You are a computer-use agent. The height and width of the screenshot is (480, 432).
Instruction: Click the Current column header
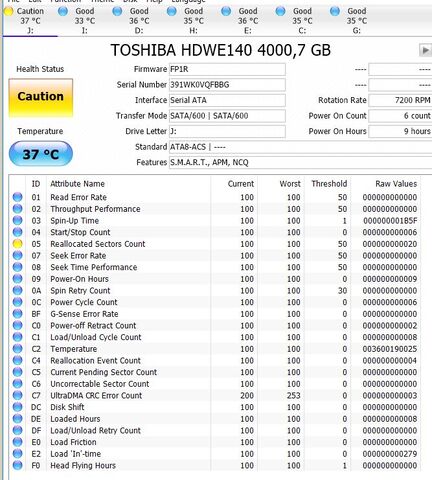pos(234,184)
